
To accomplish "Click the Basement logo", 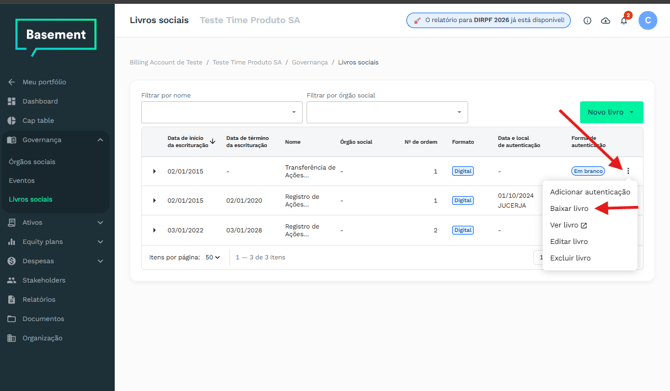I will click(x=56, y=37).
